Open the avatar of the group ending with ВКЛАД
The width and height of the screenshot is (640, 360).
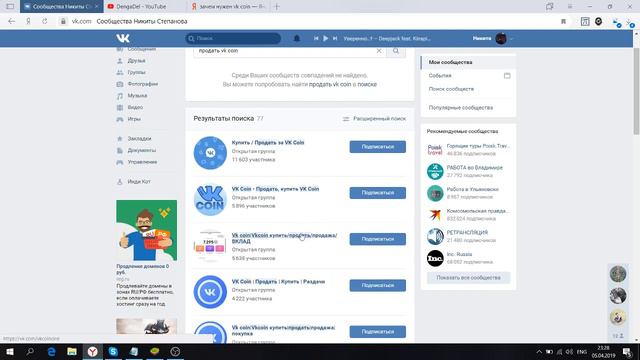coord(210,246)
